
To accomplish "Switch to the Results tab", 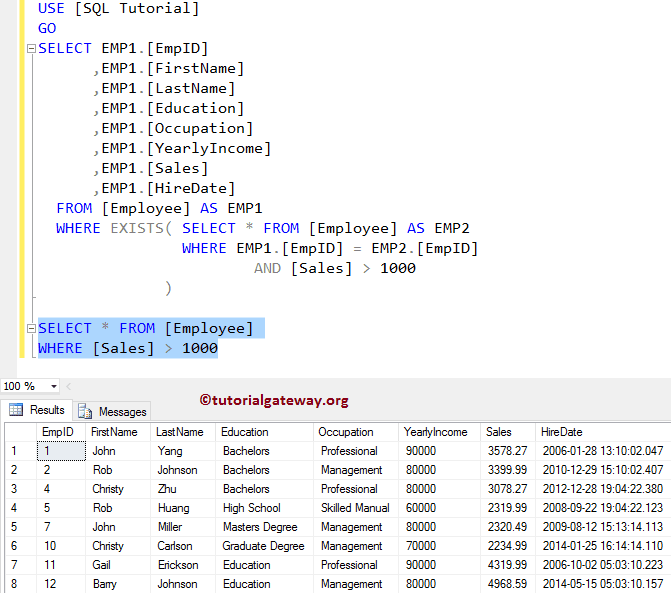I will (x=37, y=410).
